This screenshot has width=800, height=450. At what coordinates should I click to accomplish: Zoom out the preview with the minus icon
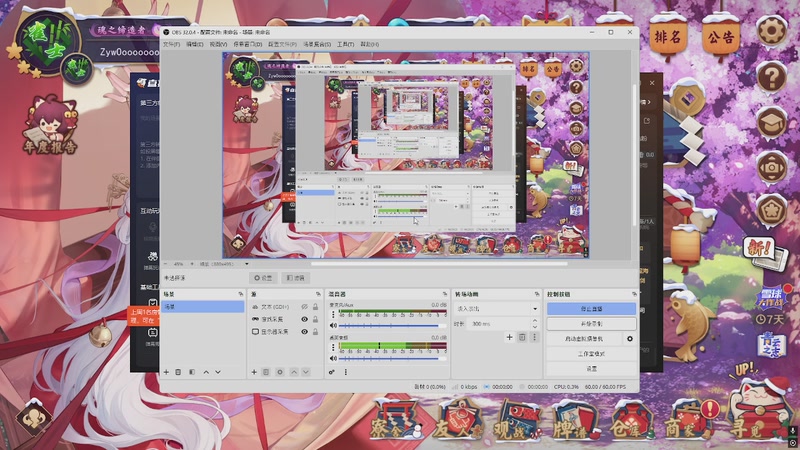pyautogui.click(x=165, y=264)
